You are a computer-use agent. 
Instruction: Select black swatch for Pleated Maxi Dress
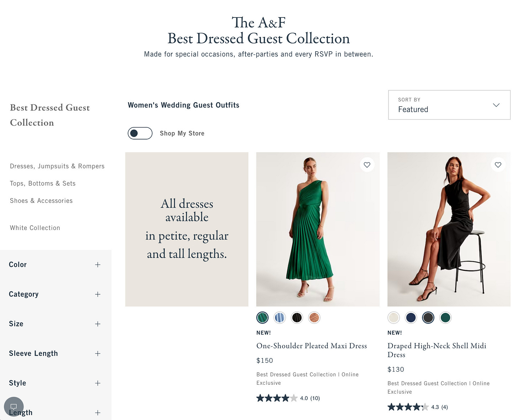[x=297, y=317]
